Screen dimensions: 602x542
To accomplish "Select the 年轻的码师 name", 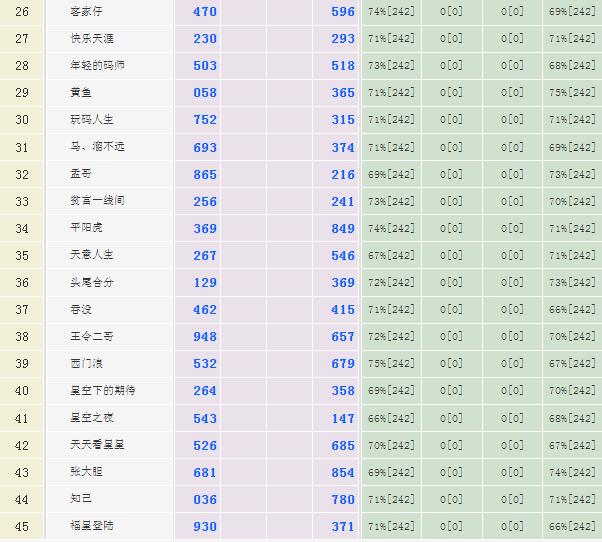I will (97, 66).
